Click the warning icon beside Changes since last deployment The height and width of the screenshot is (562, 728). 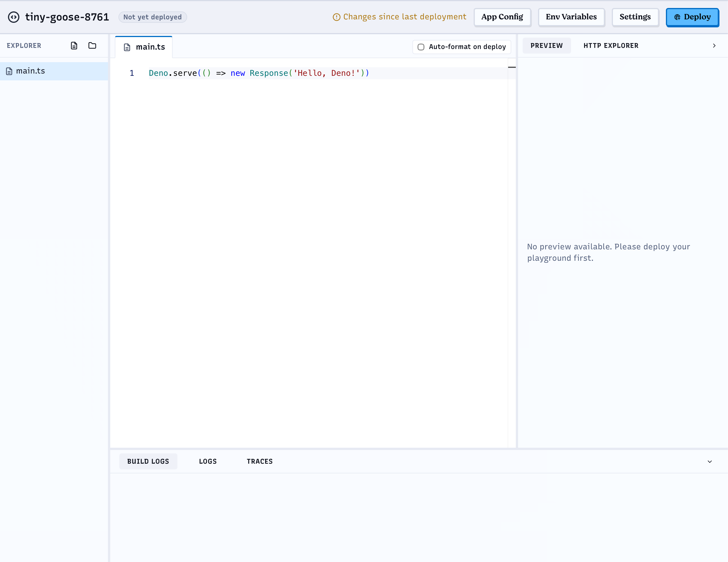[336, 17]
